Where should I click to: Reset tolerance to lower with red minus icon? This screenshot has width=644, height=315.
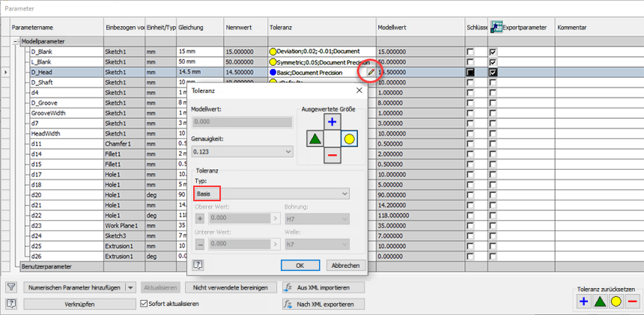point(631,302)
